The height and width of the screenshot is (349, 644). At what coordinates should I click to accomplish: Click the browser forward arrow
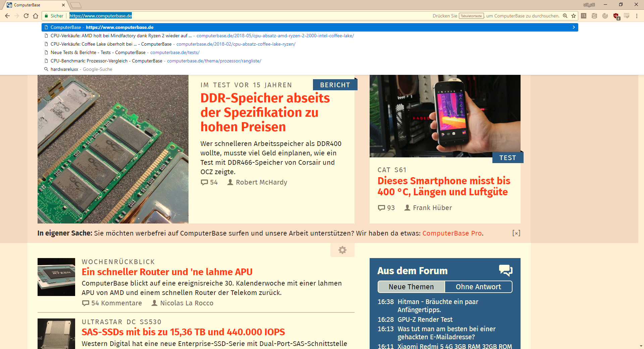click(x=17, y=16)
